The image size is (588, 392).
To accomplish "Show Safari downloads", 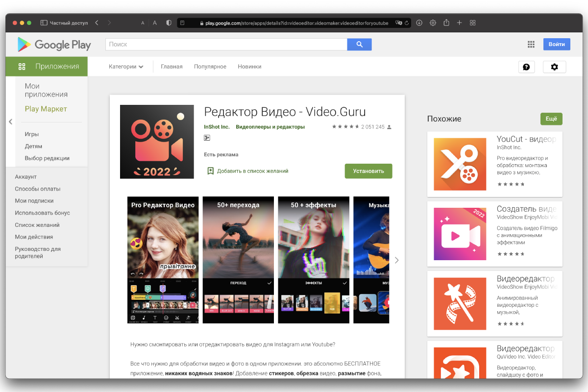I will click(x=419, y=23).
